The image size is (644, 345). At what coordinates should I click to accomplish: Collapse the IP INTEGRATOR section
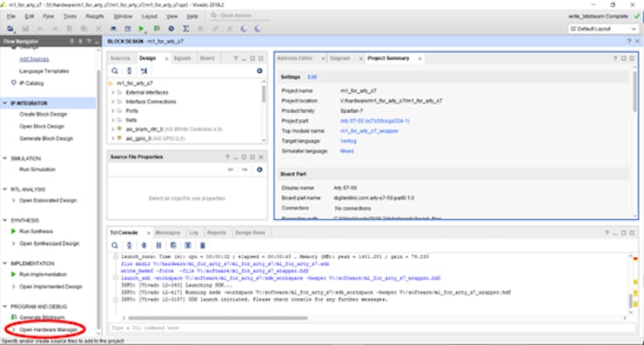(x=5, y=103)
